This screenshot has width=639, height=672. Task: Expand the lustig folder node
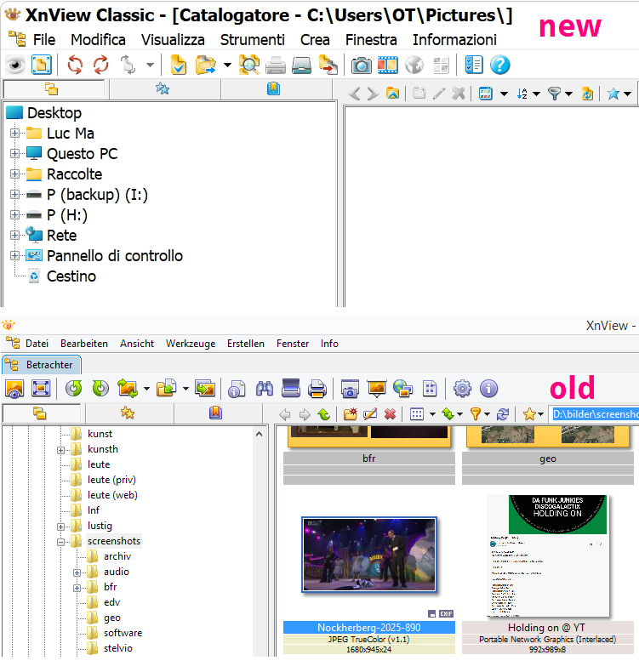click(61, 527)
